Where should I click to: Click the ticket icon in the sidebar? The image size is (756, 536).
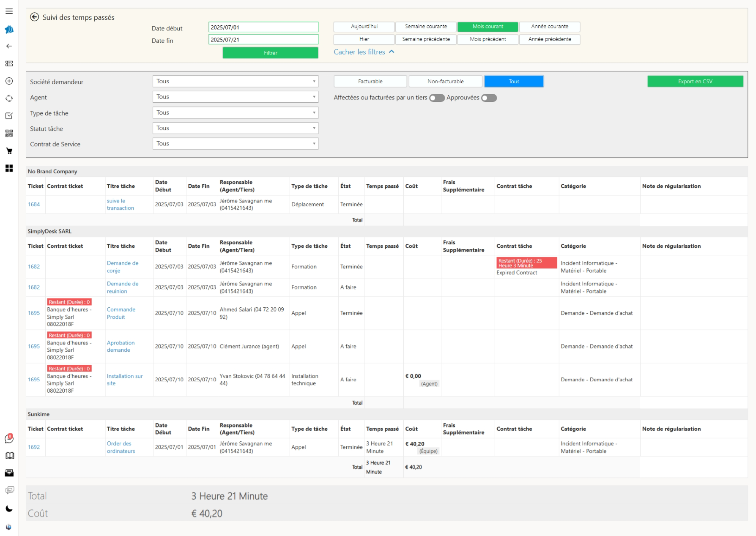pos(9,63)
